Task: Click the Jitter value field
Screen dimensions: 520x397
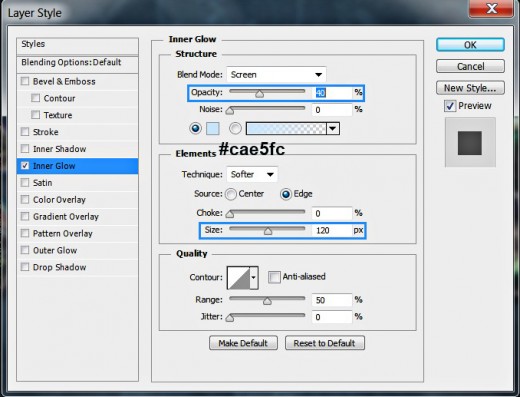Action: tap(332, 317)
